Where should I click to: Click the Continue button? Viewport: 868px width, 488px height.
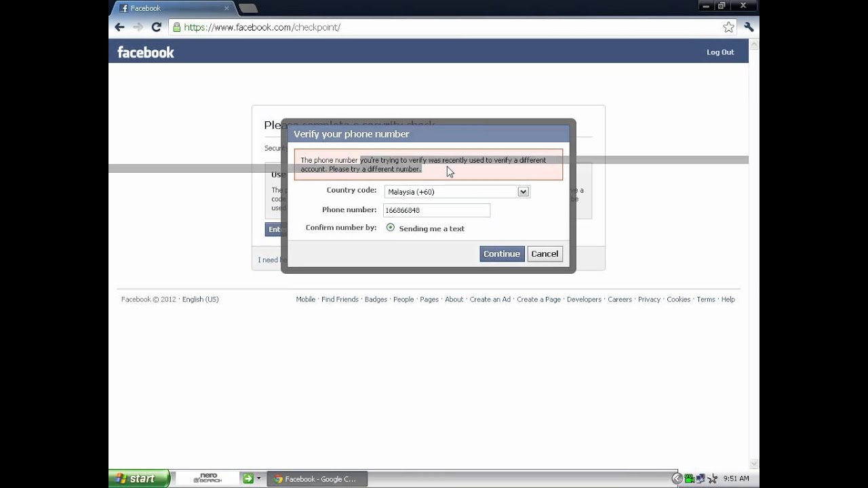pos(502,253)
